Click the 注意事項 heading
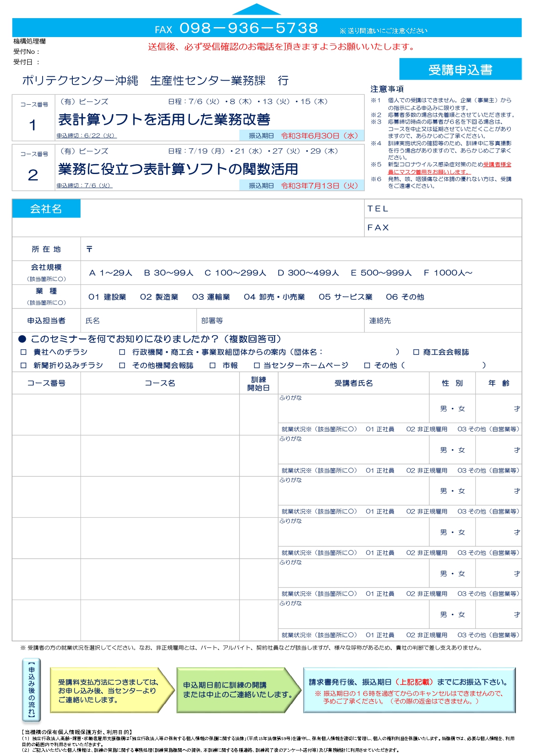Image resolution: width=534 pixels, height=756 pixels. click(387, 89)
